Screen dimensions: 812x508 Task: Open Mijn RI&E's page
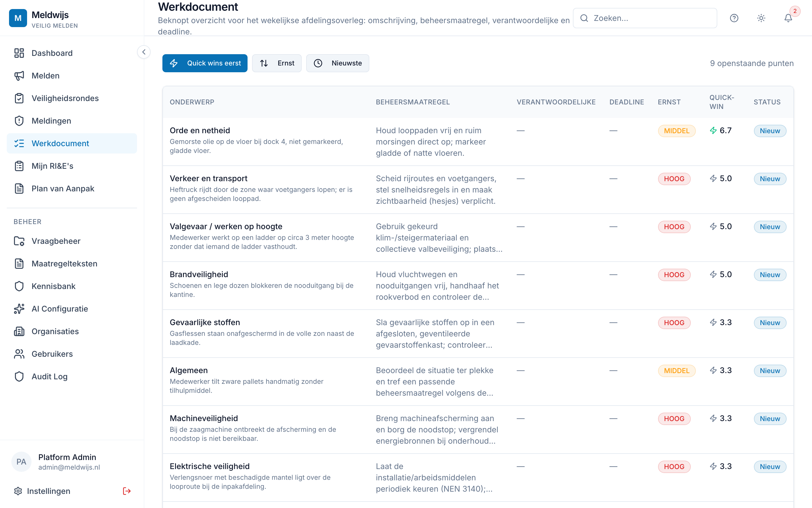coord(72,166)
